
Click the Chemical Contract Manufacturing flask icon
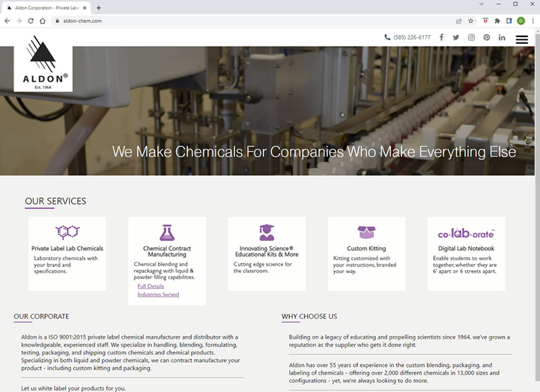(x=167, y=233)
